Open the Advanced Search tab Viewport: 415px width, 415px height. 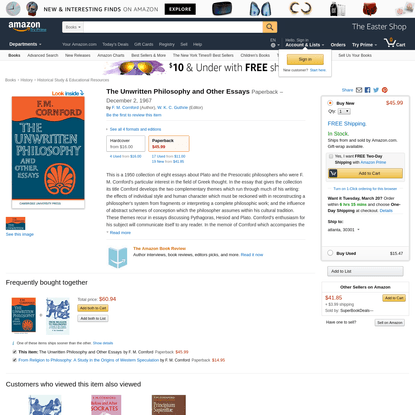pos(43,55)
